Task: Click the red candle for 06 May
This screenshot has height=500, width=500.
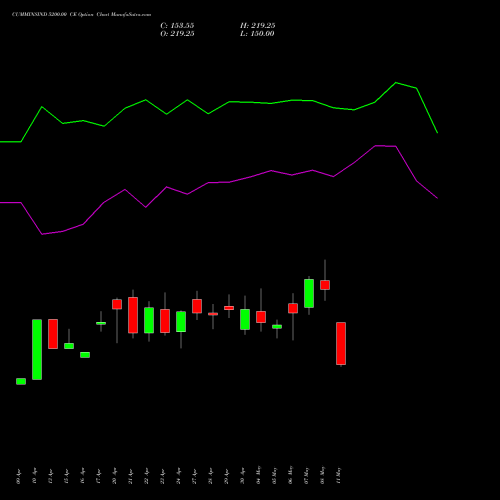Action: pos(293,308)
